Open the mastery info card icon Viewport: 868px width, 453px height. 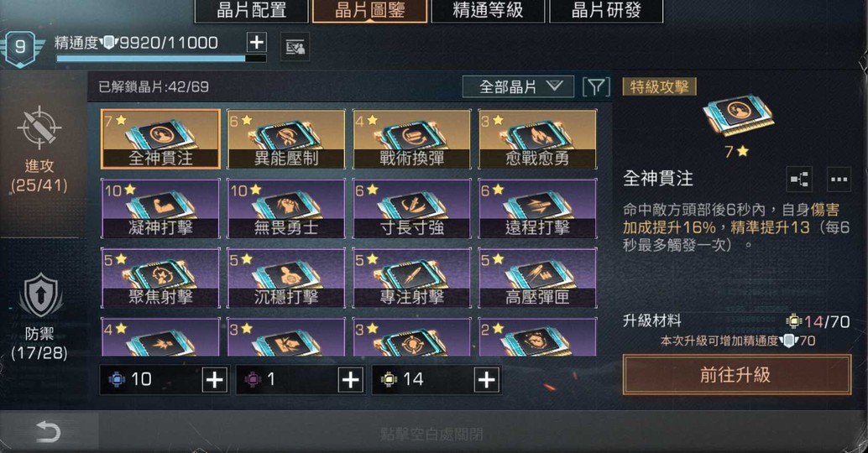coord(295,48)
